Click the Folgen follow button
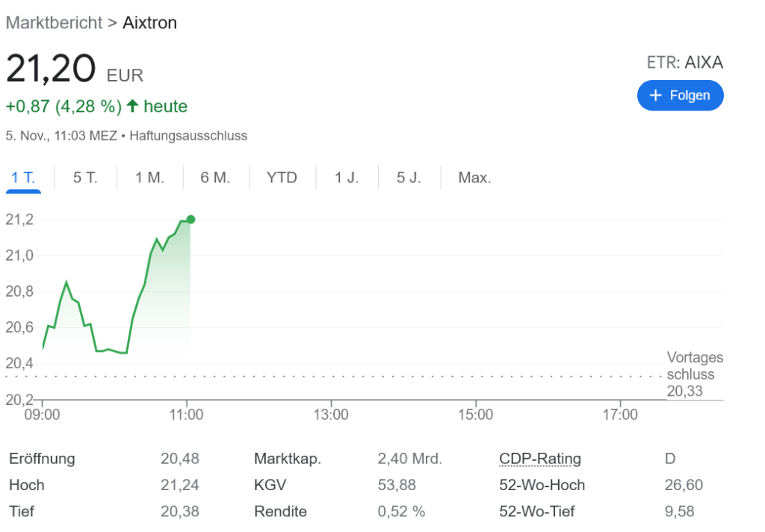765x532 pixels. click(680, 96)
